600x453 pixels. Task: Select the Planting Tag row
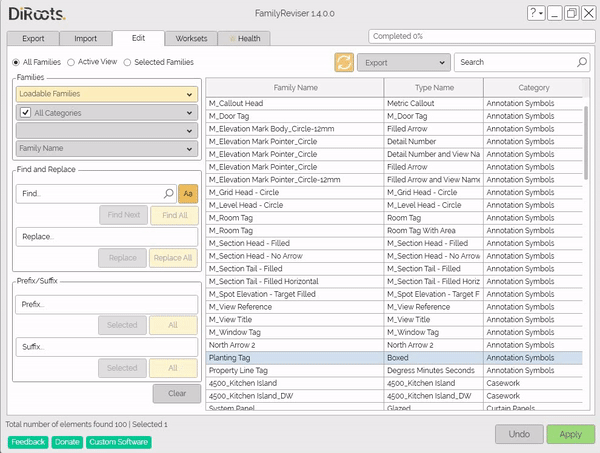(x=295, y=357)
